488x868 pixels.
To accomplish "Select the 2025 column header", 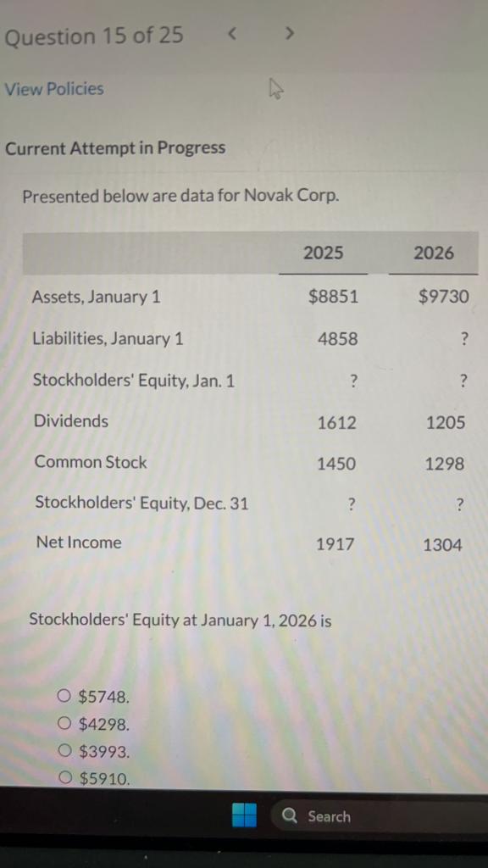I will pyautogui.click(x=323, y=253).
